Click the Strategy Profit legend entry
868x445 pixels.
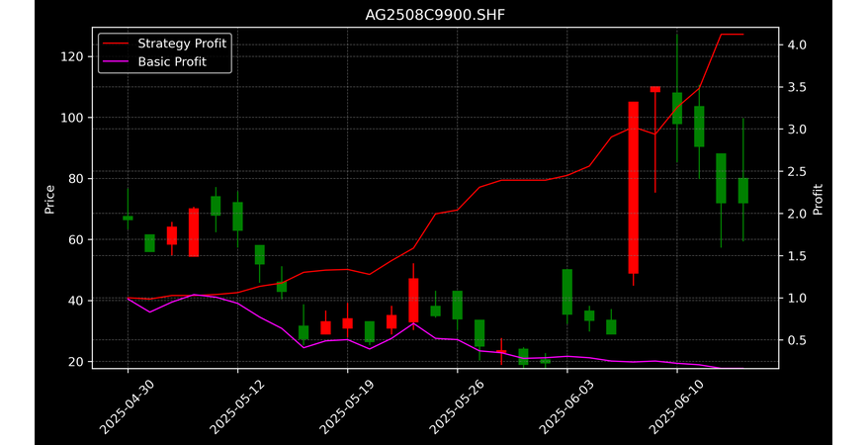pyautogui.click(x=165, y=44)
